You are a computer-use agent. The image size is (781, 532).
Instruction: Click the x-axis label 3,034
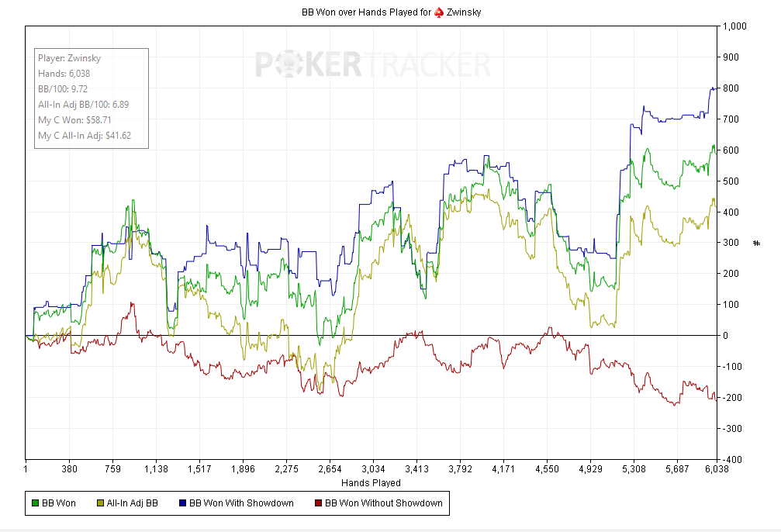(373, 468)
